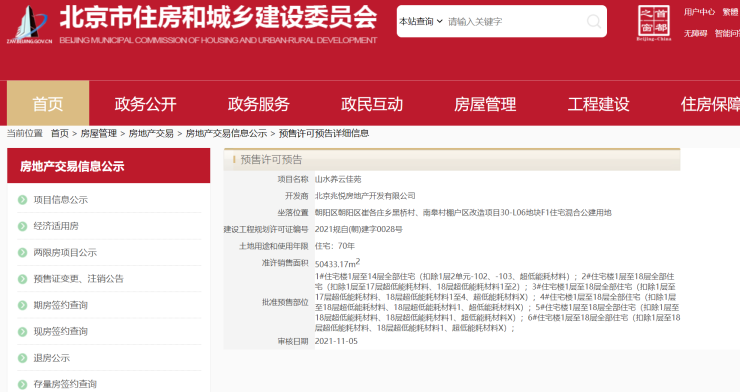Open the 本站查询 search scope dropdown

click(x=421, y=21)
